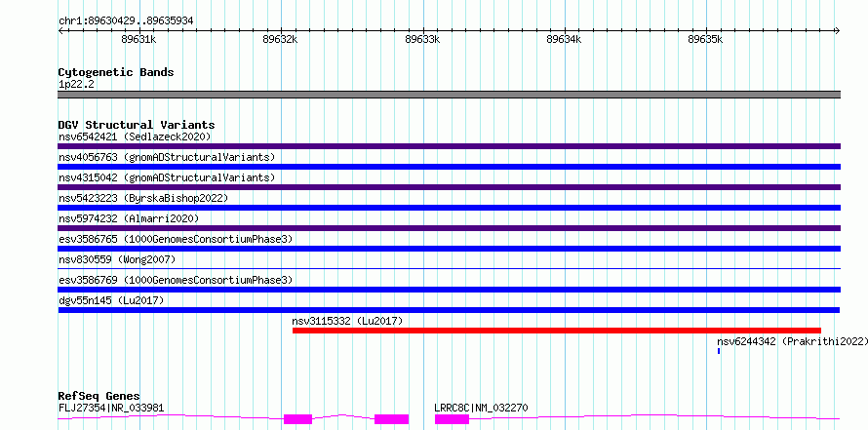Click the first magenta exon block

coord(297,419)
